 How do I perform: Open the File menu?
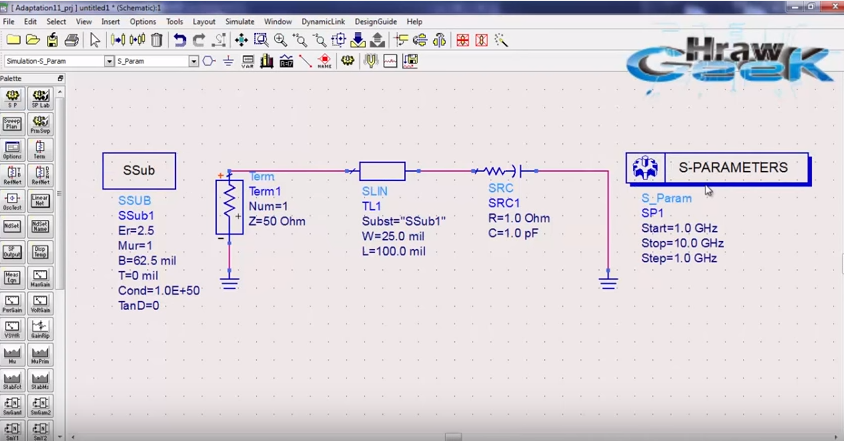tap(9, 22)
